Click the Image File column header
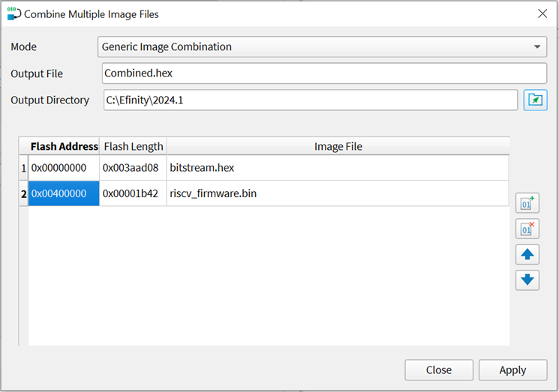This screenshot has width=559, height=392. (x=338, y=146)
